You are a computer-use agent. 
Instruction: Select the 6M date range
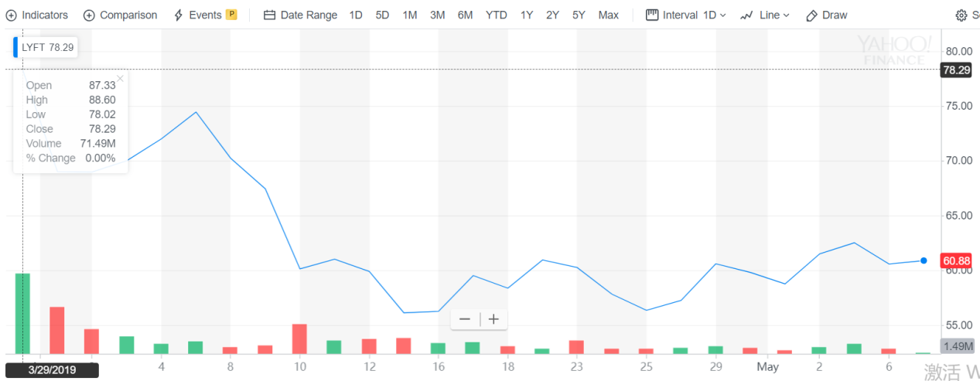point(465,15)
